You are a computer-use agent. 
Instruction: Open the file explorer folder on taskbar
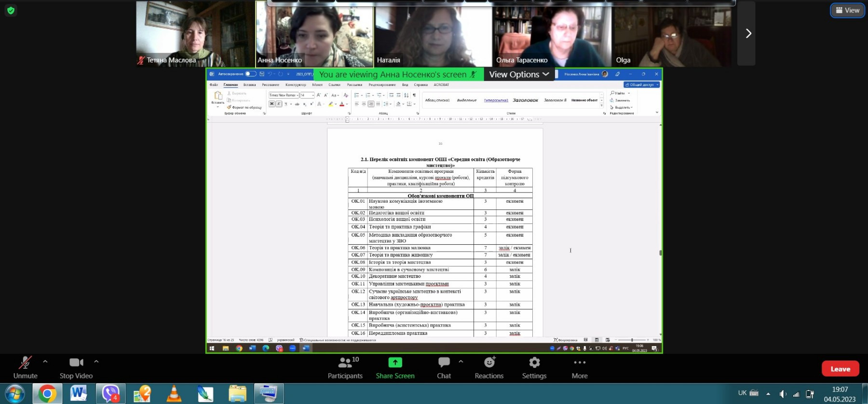point(237,394)
